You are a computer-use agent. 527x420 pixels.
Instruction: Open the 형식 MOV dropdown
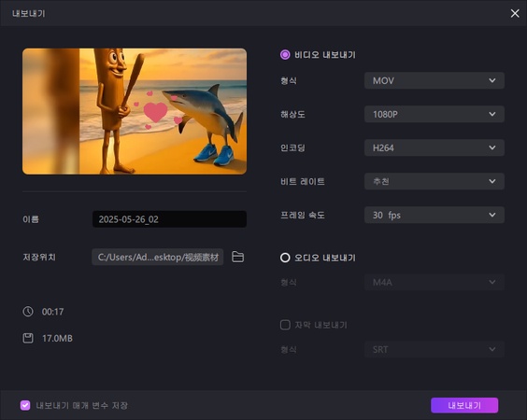(434, 80)
